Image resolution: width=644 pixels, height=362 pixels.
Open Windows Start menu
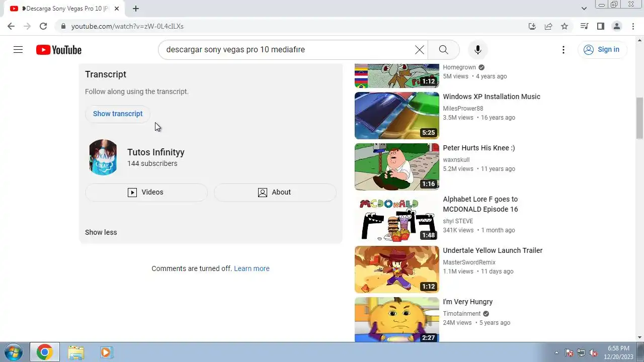14,352
